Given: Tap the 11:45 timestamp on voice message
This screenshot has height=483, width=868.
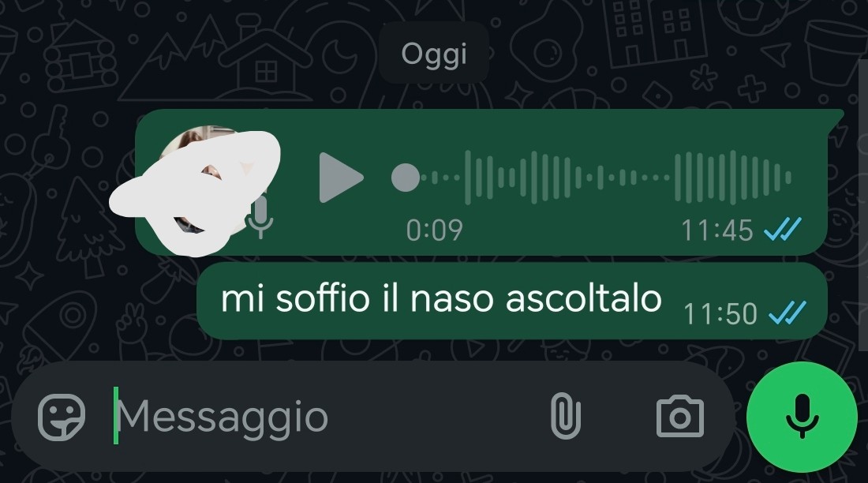Looking at the screenshot, I should click(x=716, y=230).
